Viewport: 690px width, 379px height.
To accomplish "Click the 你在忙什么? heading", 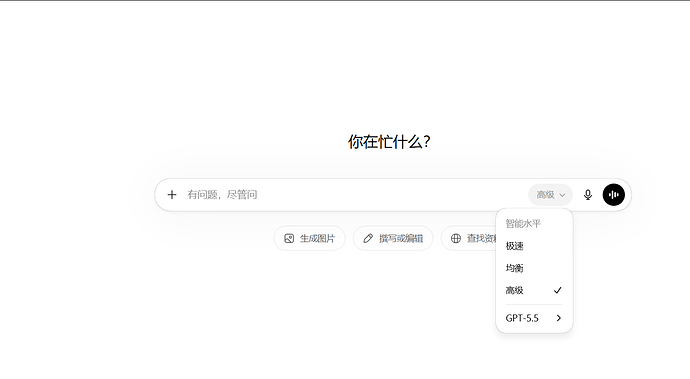I will coord(389,142).
